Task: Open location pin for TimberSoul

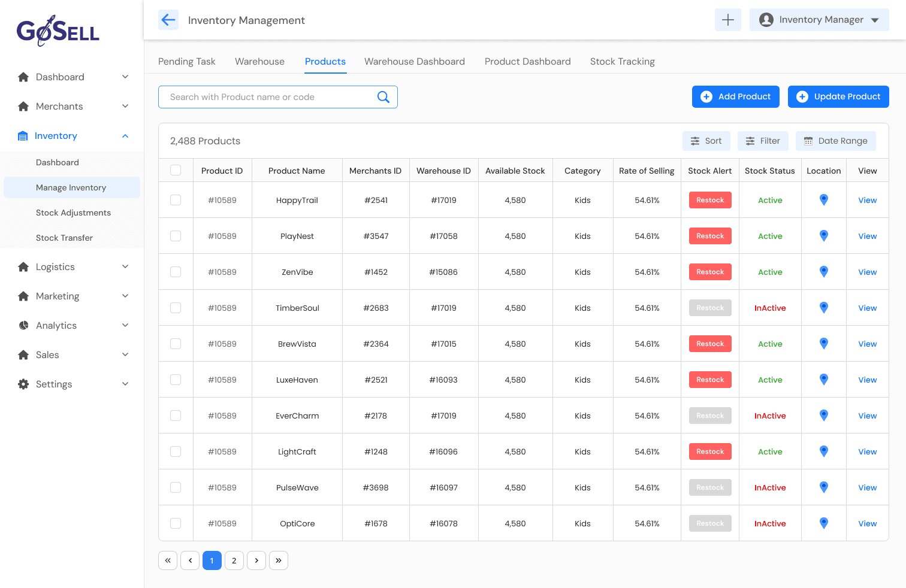Action: (824, 308)
